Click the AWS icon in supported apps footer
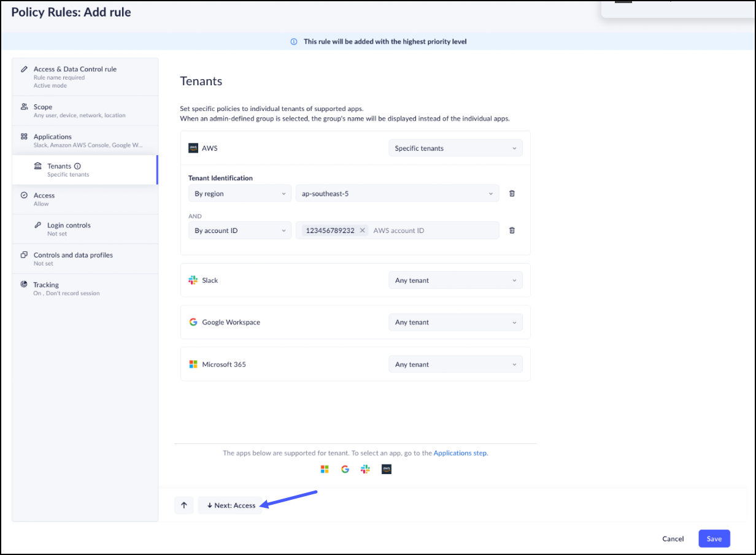 click(x=387, y=469)
